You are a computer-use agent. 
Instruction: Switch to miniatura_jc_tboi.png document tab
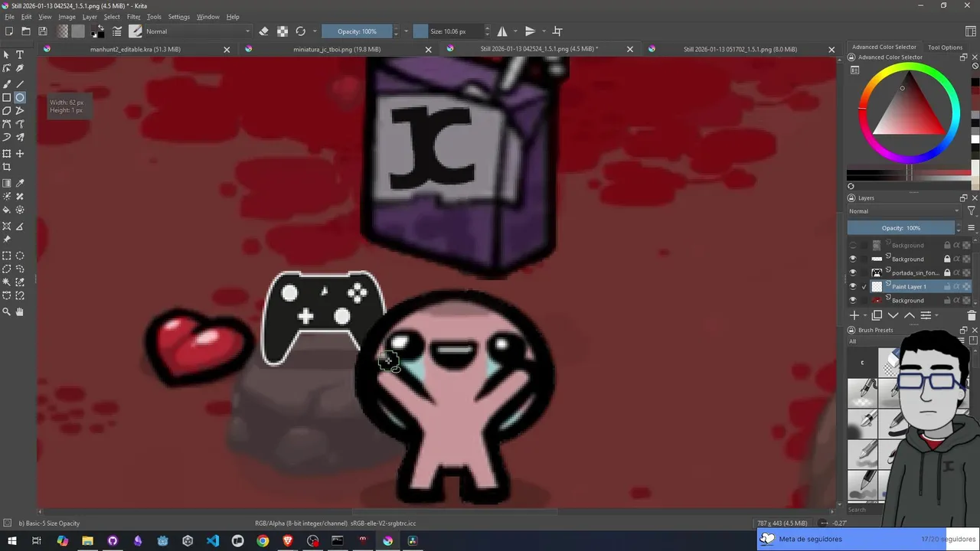point(337,49)
